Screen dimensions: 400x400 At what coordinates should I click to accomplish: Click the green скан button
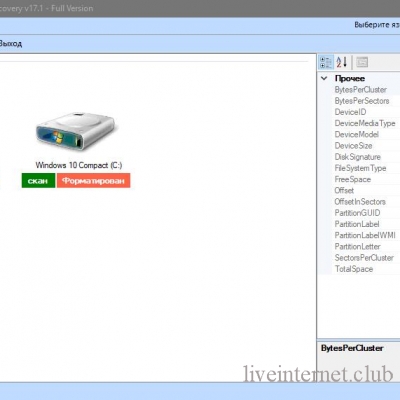tap(38, 181)
